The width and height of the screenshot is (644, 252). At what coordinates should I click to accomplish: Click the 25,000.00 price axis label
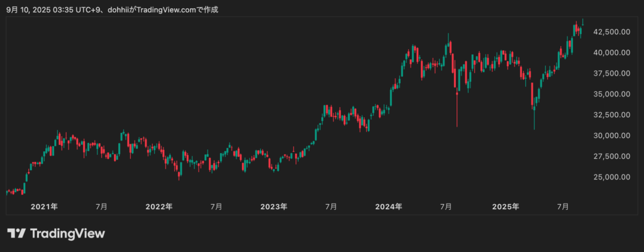click(x=612, y=177)
